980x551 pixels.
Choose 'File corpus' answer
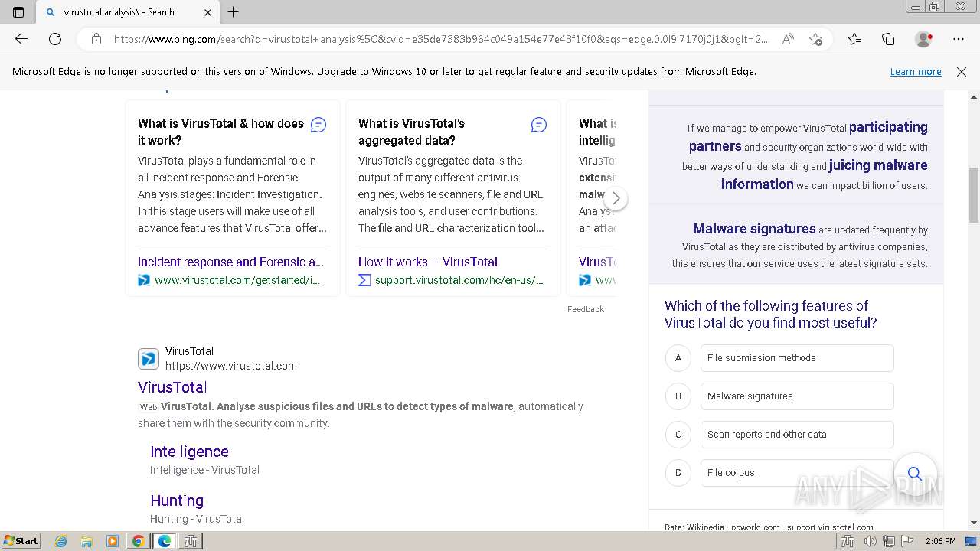coord(797,473)
